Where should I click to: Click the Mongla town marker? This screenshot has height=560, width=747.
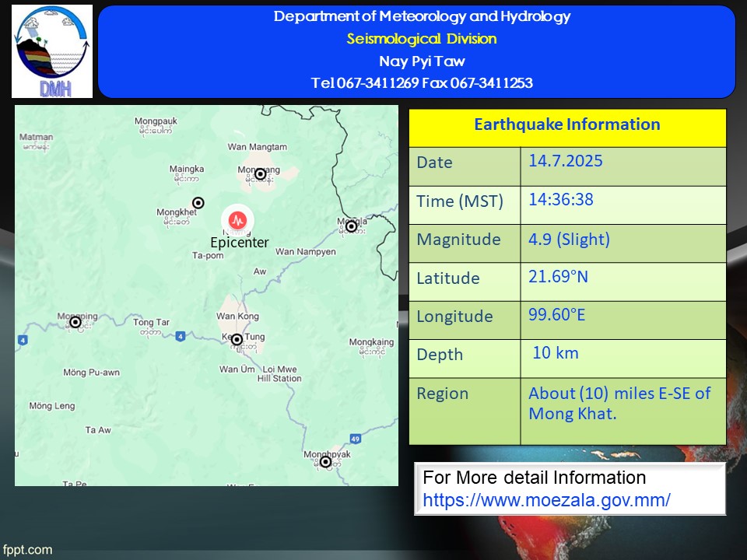(x=351, y=226)
